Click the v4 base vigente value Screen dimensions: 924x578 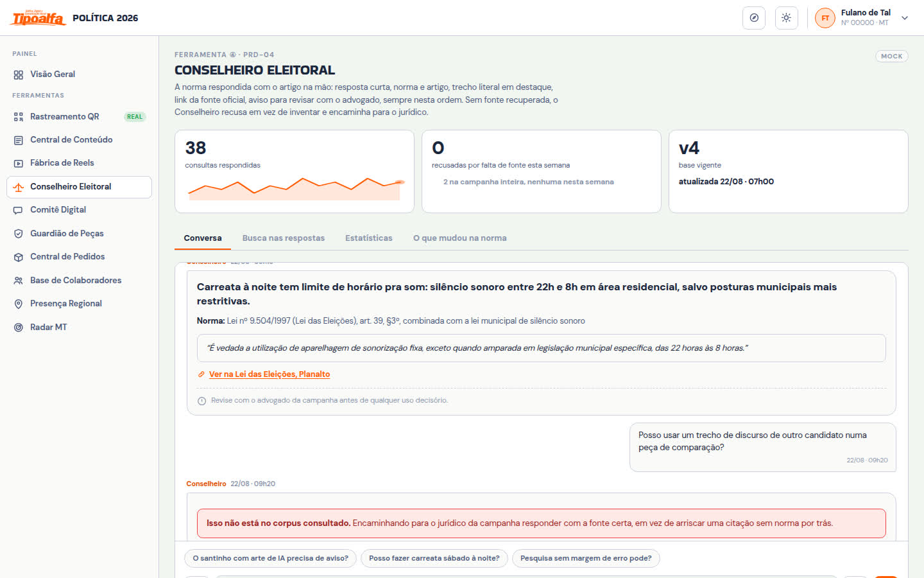(689, 148)
